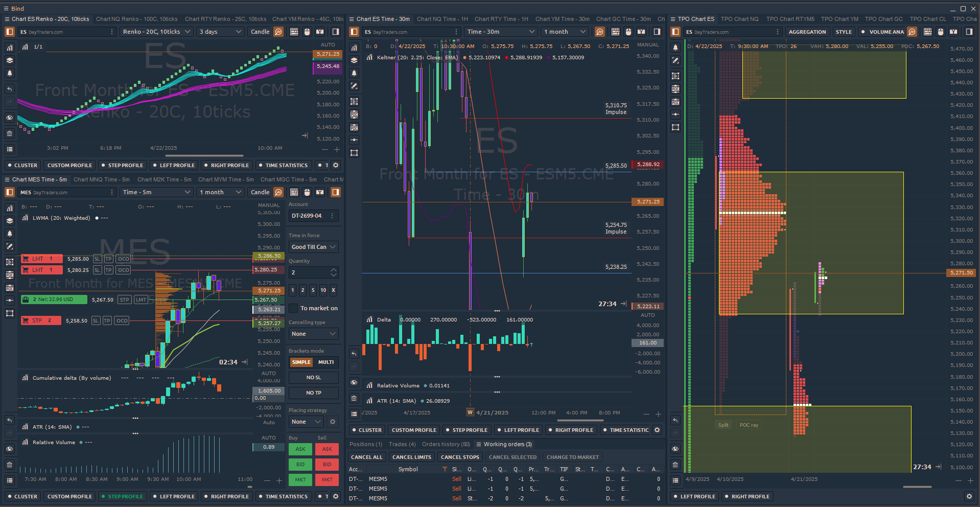Zoom in plus on ES Renko time axis
This screenshot has width=980, height=507.
click(x=337, y=149)
